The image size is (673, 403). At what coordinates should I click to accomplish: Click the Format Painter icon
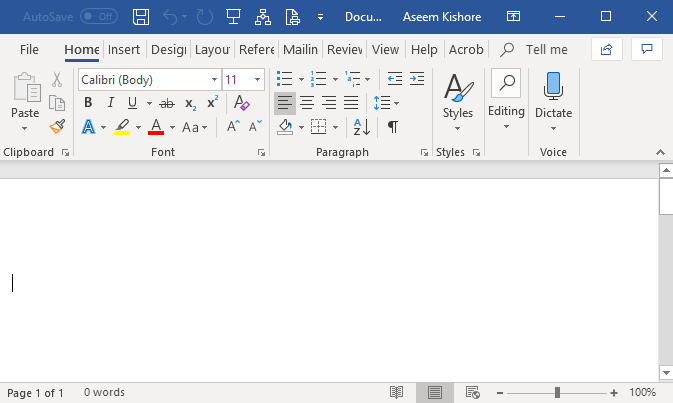[57, 127]
